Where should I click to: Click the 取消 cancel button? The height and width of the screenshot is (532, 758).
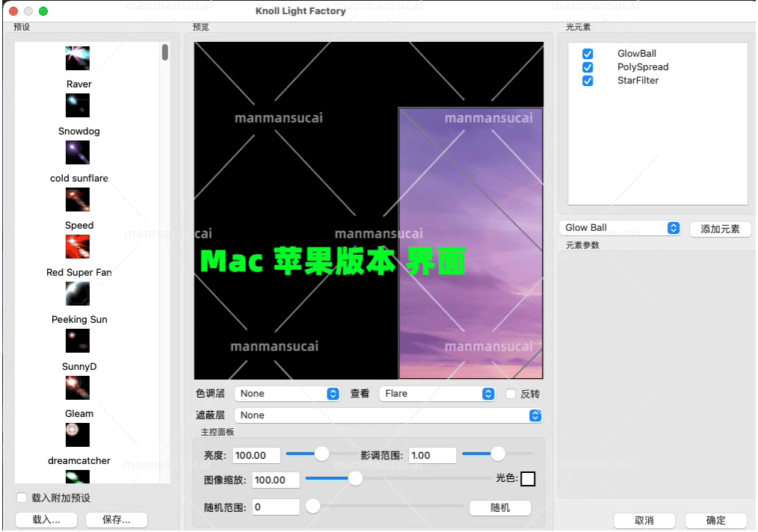coord(644,520)
